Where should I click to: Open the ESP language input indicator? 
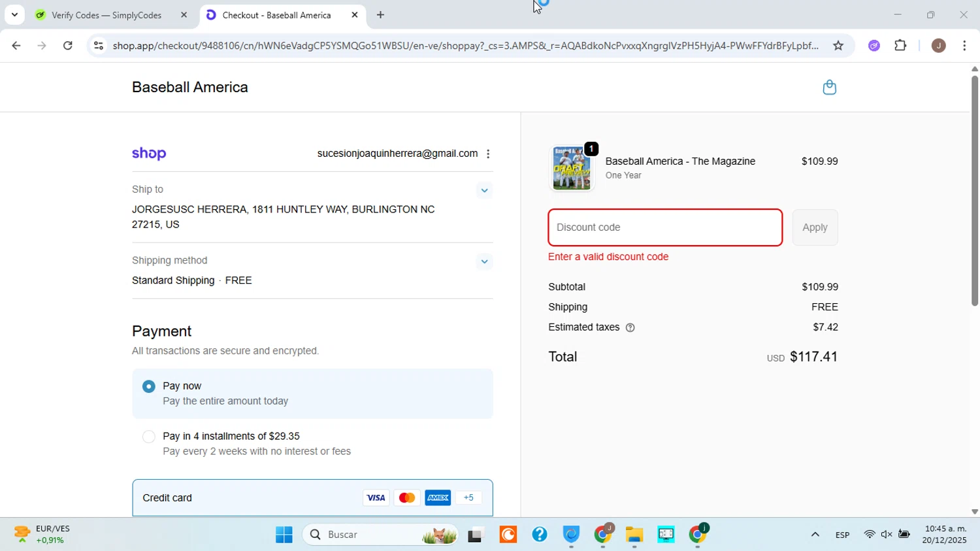[x=843, y=535]
